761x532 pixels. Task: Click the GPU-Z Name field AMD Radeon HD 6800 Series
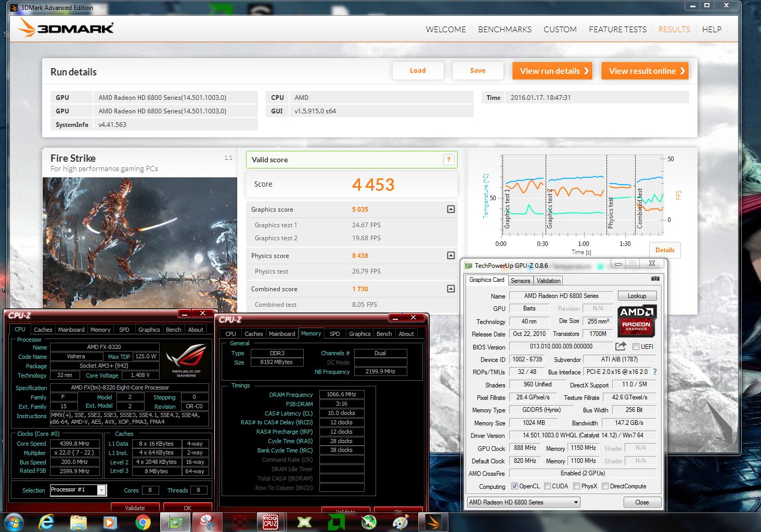coord(561,296)
